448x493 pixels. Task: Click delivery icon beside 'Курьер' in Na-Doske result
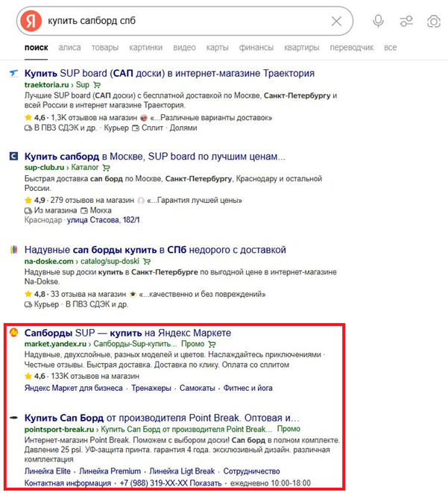click(x=28, y=304)
